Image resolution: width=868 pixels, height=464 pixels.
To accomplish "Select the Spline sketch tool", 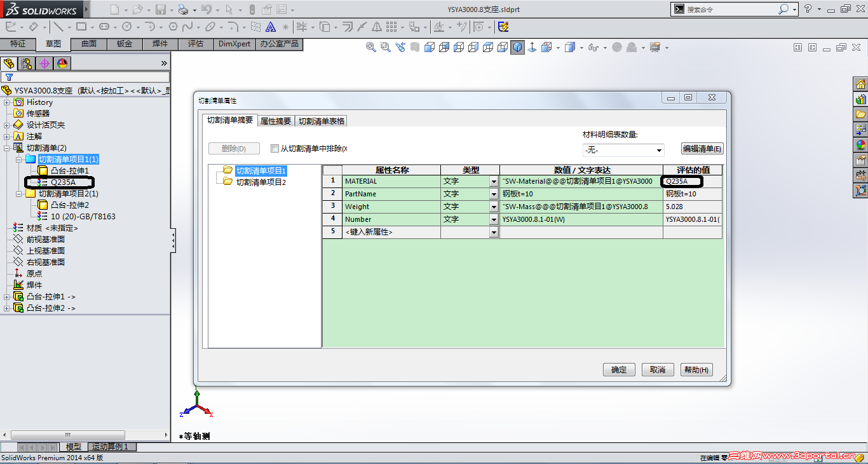I will pyautogui.click(x=187, y=27).
